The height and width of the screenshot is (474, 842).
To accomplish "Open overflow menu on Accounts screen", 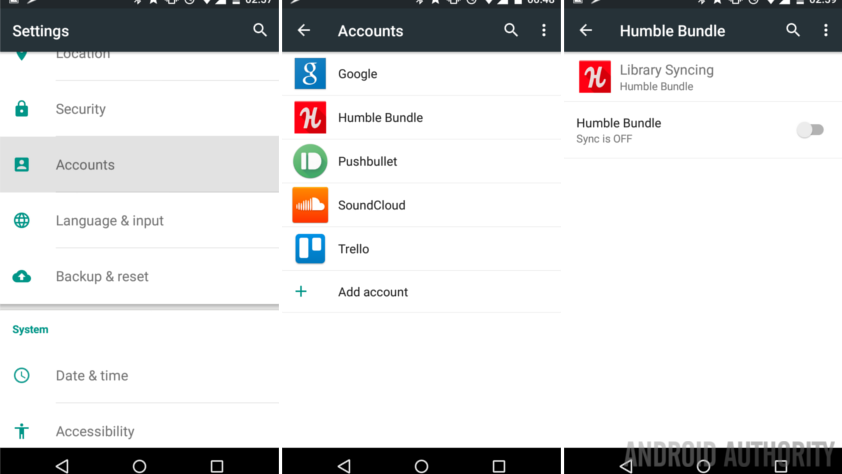I will pos(544,30).
